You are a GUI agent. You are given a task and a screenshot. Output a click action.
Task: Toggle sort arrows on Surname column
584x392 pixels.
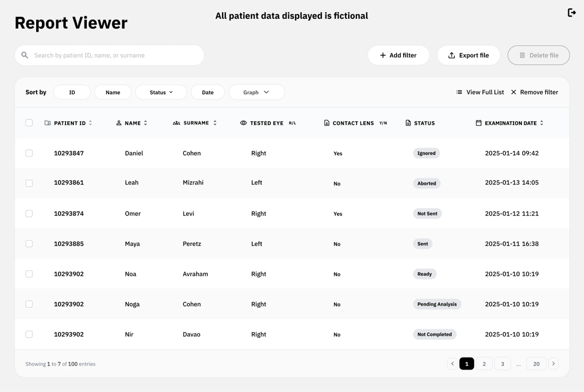pos(215,123)
